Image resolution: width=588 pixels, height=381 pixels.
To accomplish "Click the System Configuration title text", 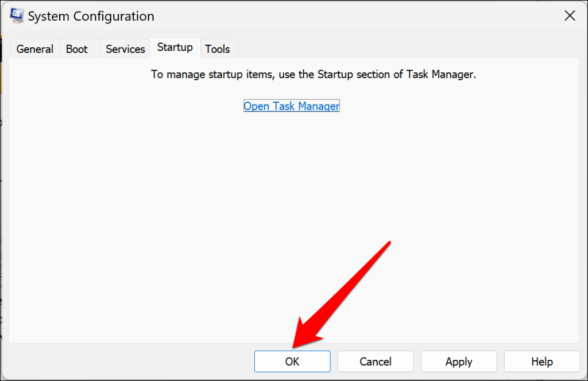I will coord(91,17).
